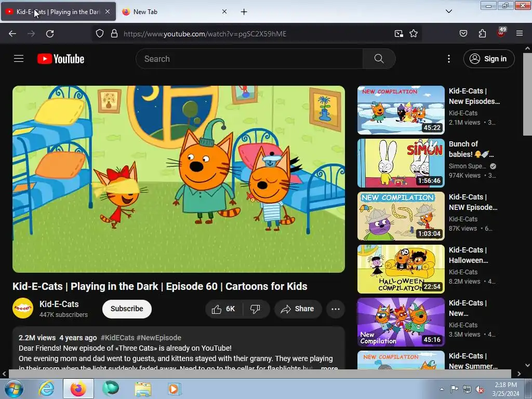Open the 'Bunch of babies!' video title
The width and height of the screenshot is (532, 399).
(471, 149)
